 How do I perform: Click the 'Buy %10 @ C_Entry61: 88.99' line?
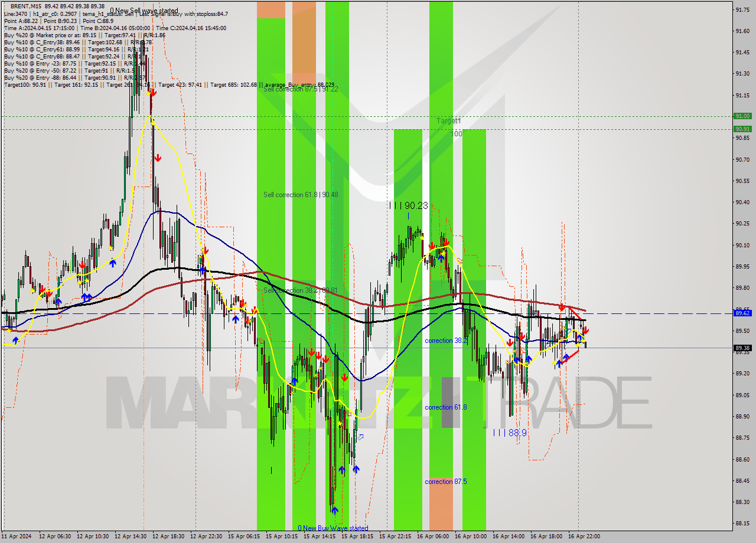[75, 50]
